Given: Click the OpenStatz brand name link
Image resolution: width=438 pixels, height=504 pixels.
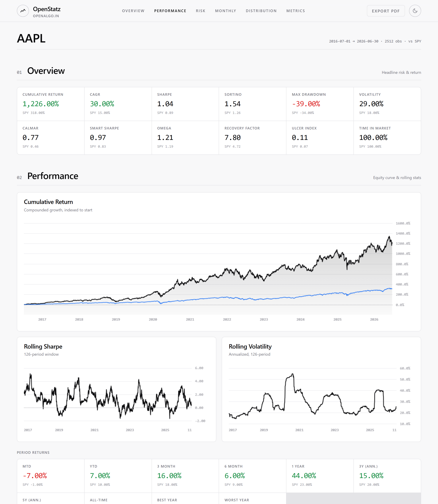Looking at the screenshot, I should click(x=47, y=9).
